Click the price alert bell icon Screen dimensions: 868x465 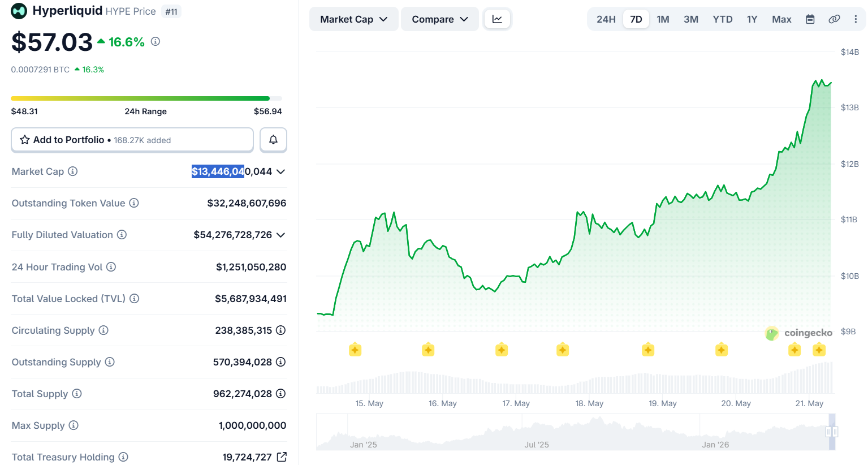(x=273, y=140)
